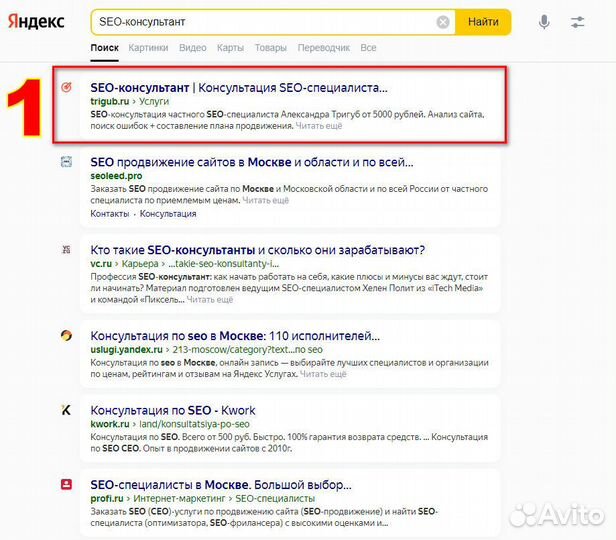Click the trigub.ru domain link
The height and width of the screenshot is (540, 616).
pyautogui.click(x=110, y=101)
